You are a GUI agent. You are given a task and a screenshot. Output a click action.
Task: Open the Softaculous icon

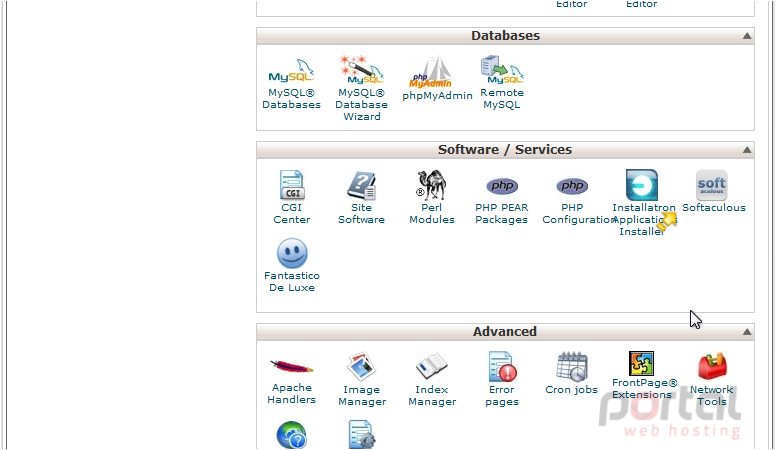(x=712, y=185)
